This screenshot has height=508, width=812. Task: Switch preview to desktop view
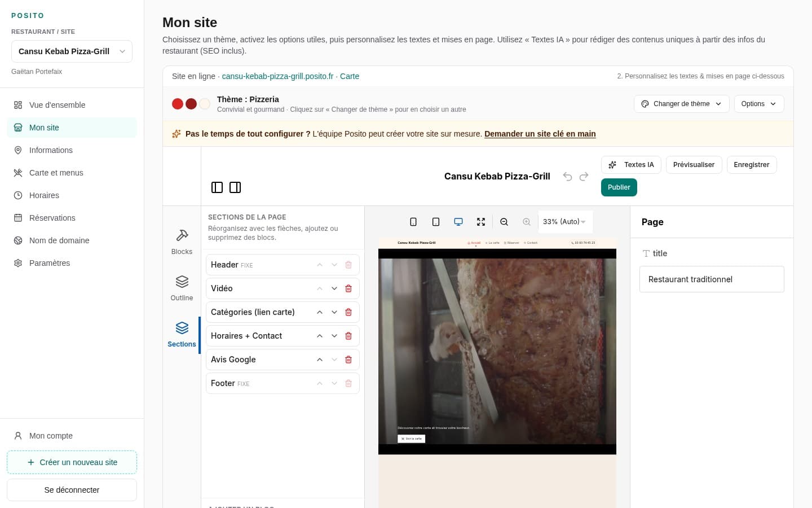point(458,222)
